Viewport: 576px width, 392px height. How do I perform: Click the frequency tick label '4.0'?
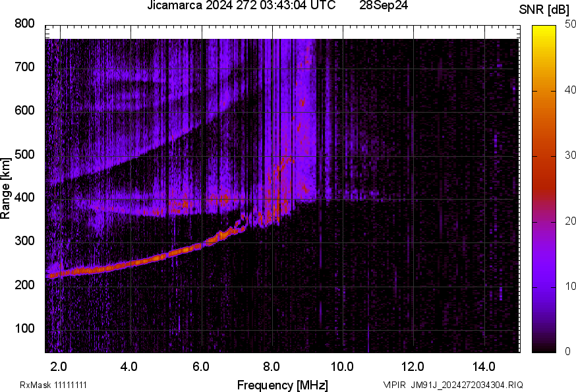[129, 367]
